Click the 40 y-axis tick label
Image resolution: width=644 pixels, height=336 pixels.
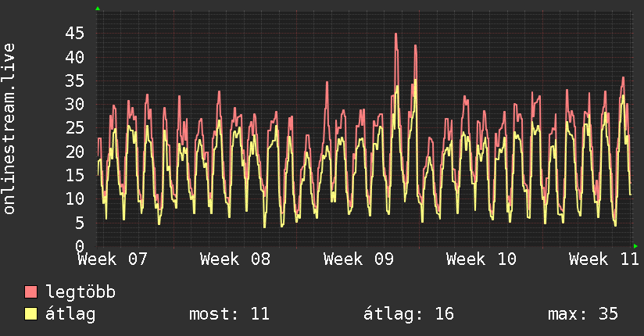click(x=75, y=57)
